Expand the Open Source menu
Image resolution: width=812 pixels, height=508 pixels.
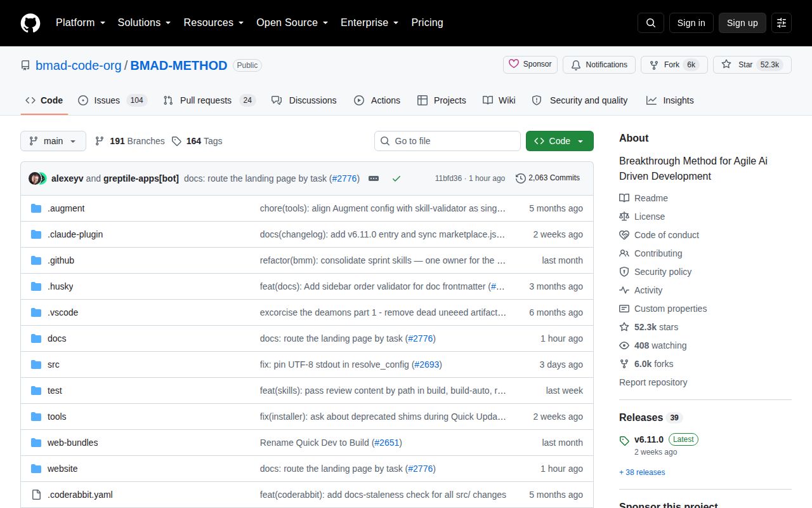click(292, 23)
